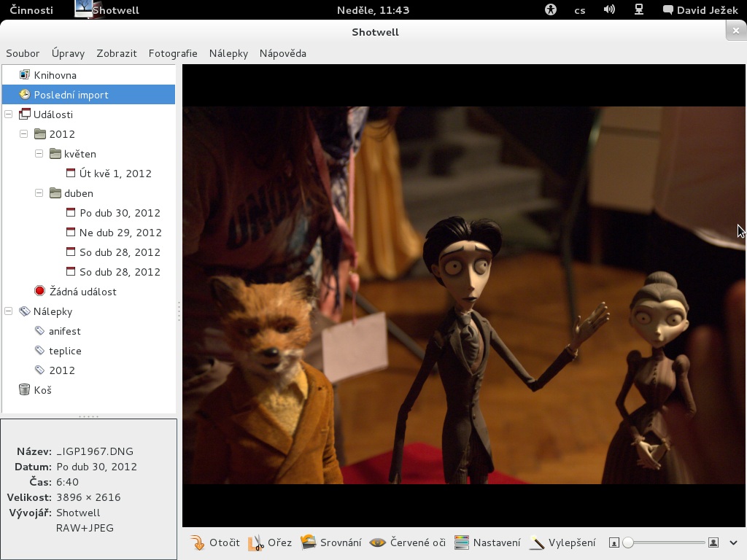This screenshot has height=560, width=747.
Task: Click the Poslední import clock icon
Action: click(24, 94)
